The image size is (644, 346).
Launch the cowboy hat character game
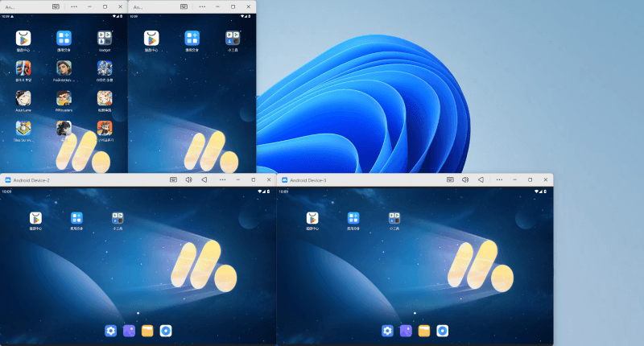point(105,129)
